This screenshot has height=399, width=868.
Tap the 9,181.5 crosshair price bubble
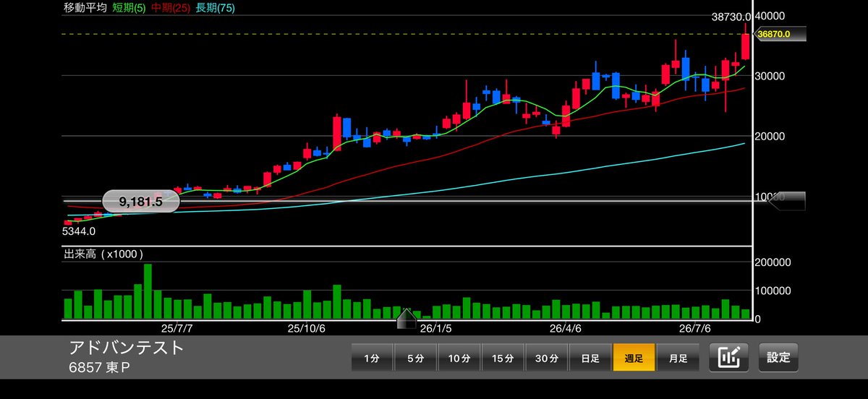pos(140,202)
